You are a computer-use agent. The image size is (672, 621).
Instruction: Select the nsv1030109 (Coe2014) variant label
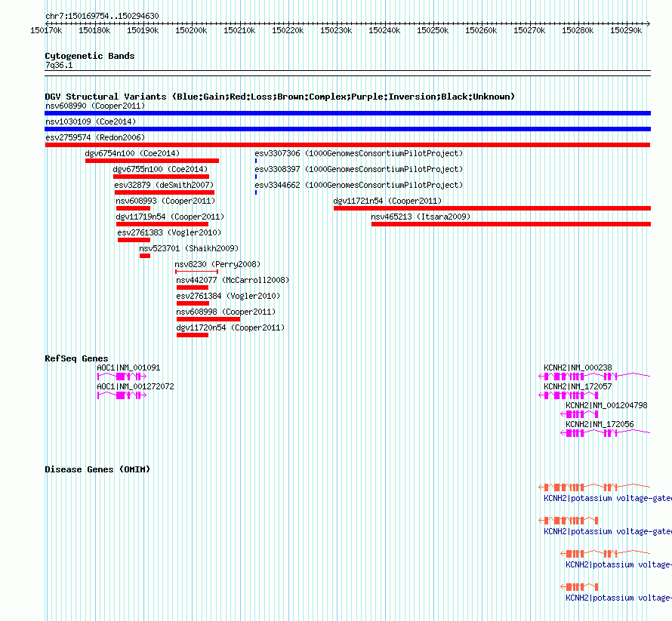coord(91,121)
